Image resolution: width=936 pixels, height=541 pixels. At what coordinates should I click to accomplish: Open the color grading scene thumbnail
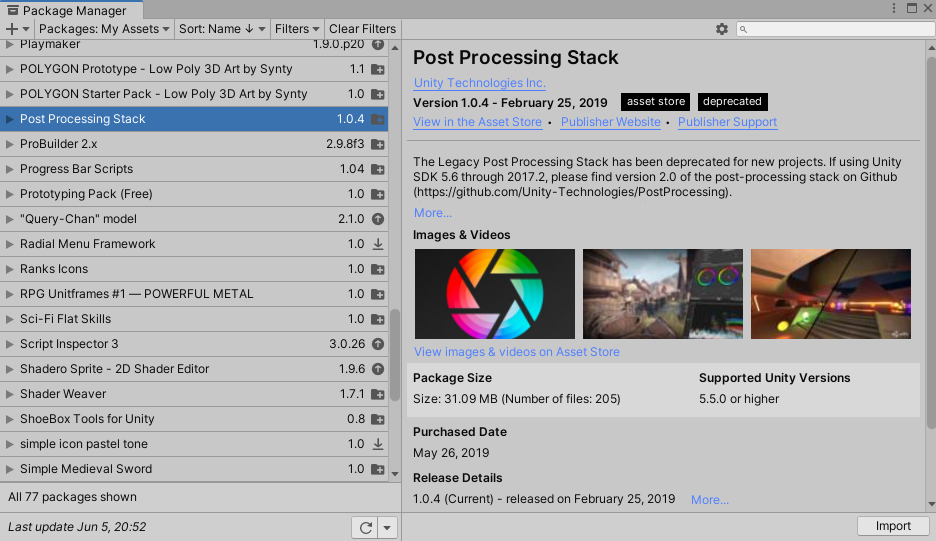[x=663, y=294]
